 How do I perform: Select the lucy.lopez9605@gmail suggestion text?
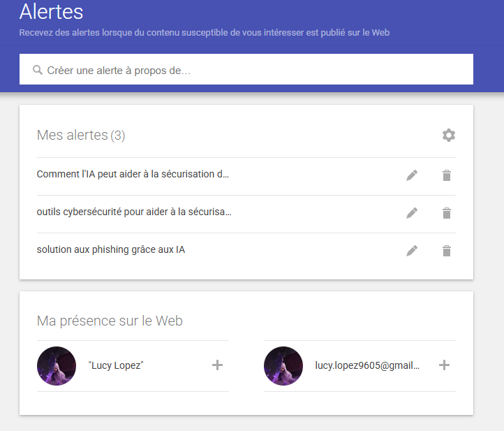[367, 365]
